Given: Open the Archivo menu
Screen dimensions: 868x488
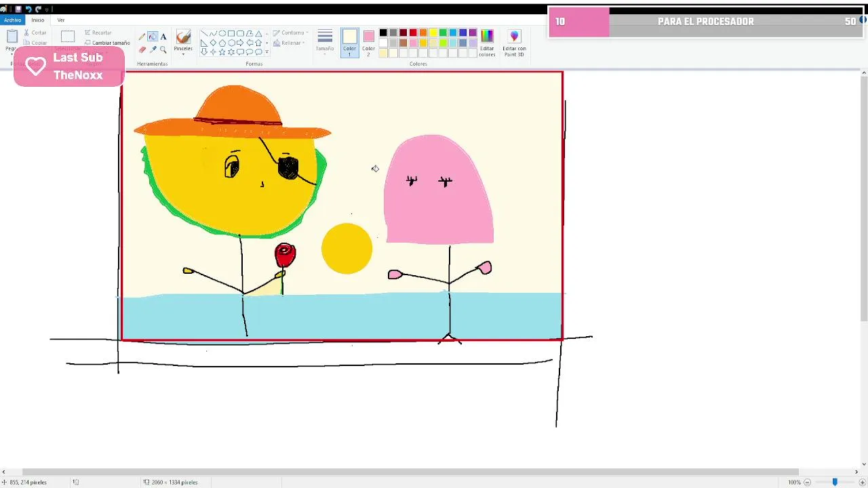Looking at the screenshot, I should coord(12,20).
